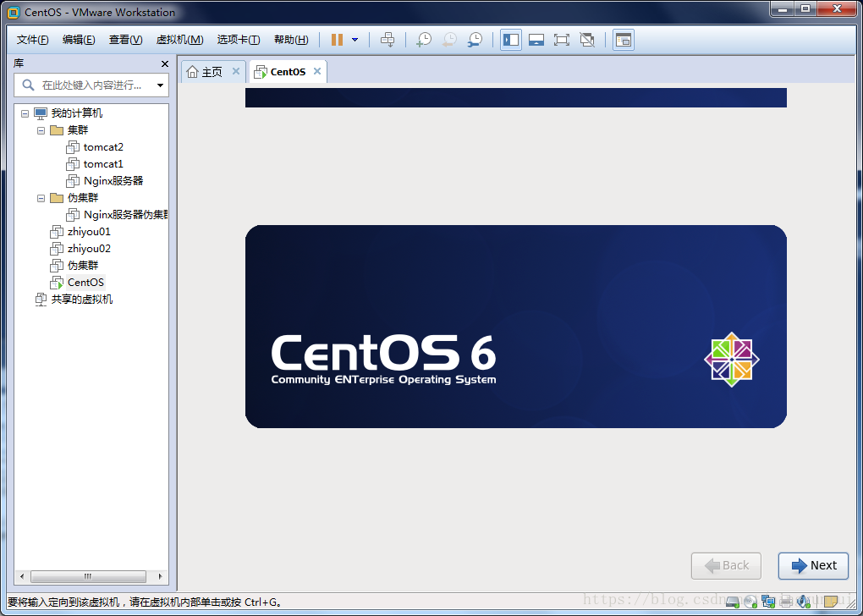Open the 虚拟机(M) menu
This screenshot has width=863, height=616.
click(179, 40)
